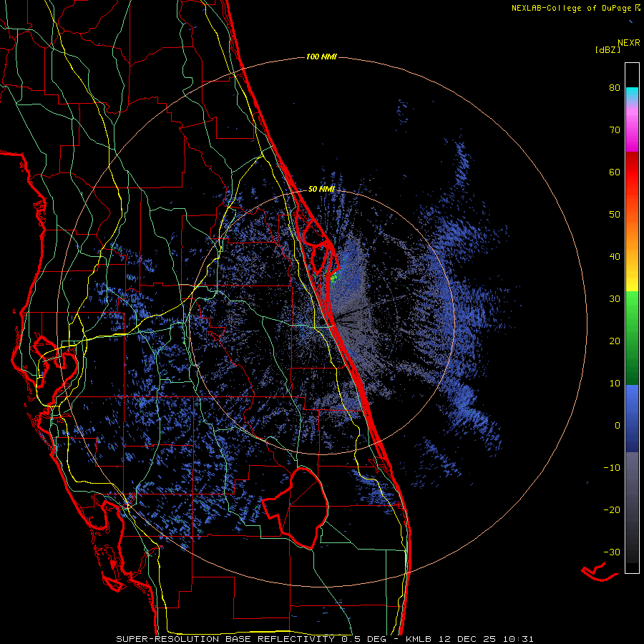
Task: Click the SUPER-RESOLUTION BASE REFLECTIVITY caption text
Action: [225, 639]
